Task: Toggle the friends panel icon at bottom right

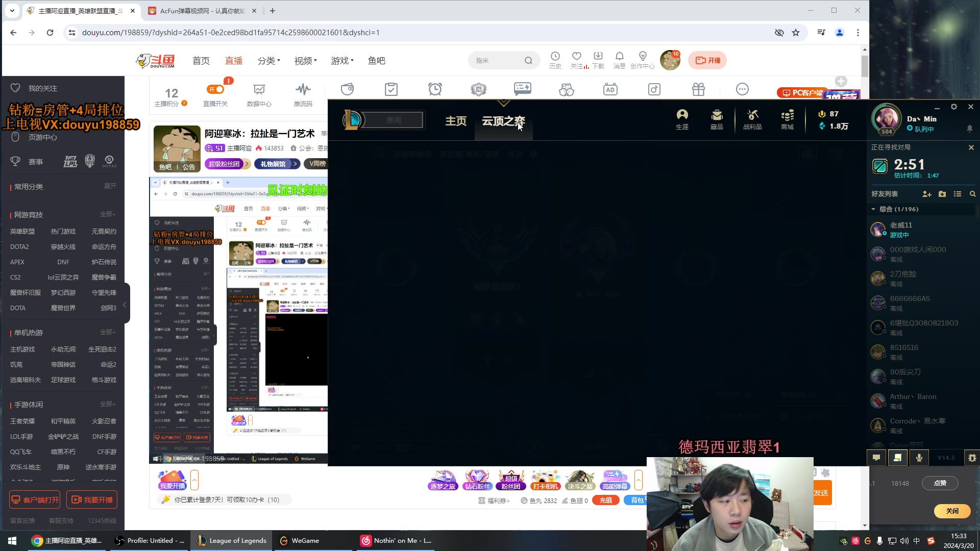Action: (897, 458)
